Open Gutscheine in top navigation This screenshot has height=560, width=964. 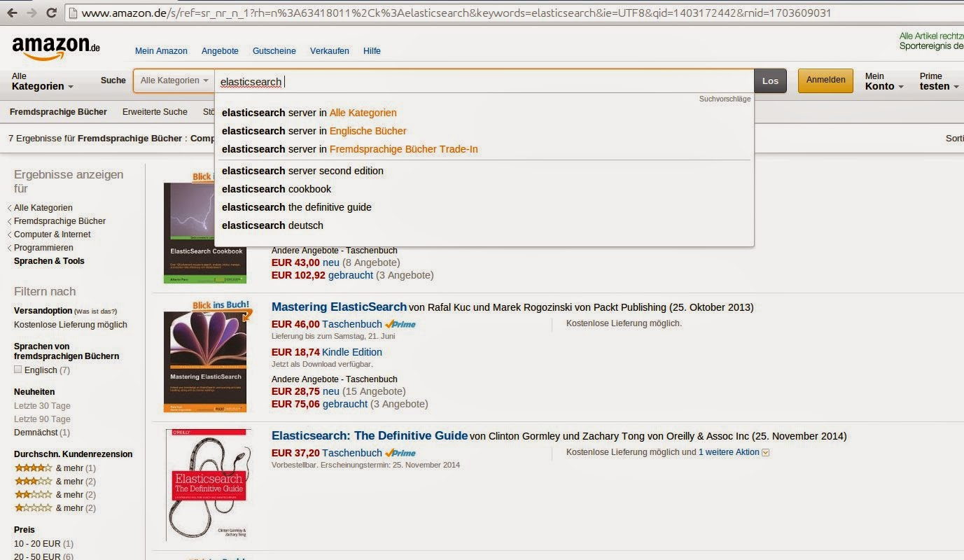[x=274, y=51]
